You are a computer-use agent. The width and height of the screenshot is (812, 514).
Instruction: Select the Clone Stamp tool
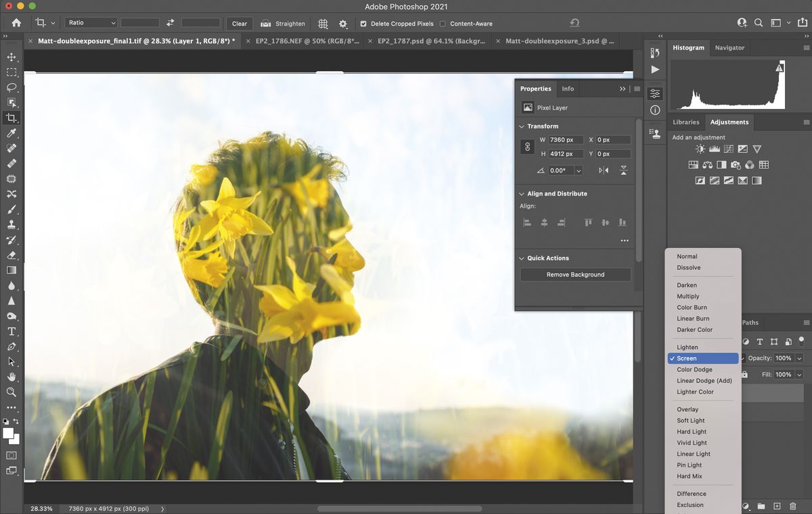click(12, 225)
